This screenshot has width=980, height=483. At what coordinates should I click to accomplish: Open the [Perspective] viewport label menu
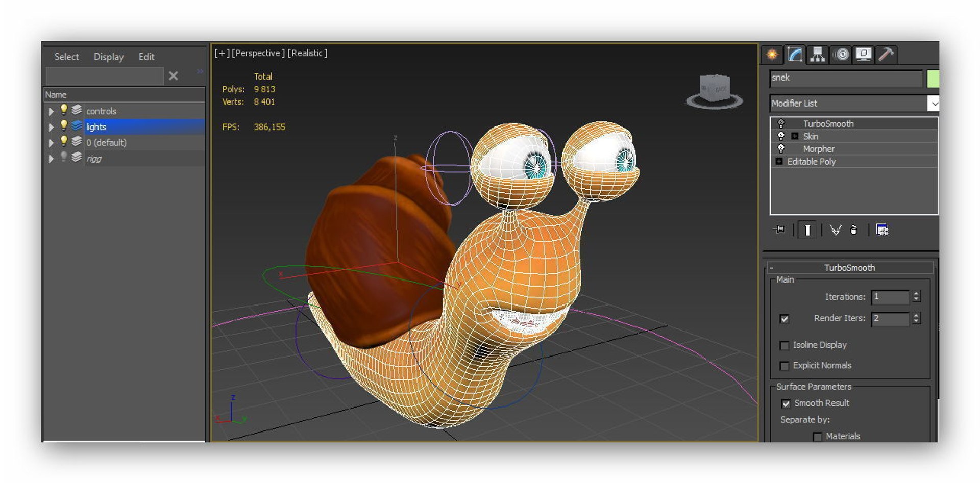258,53
